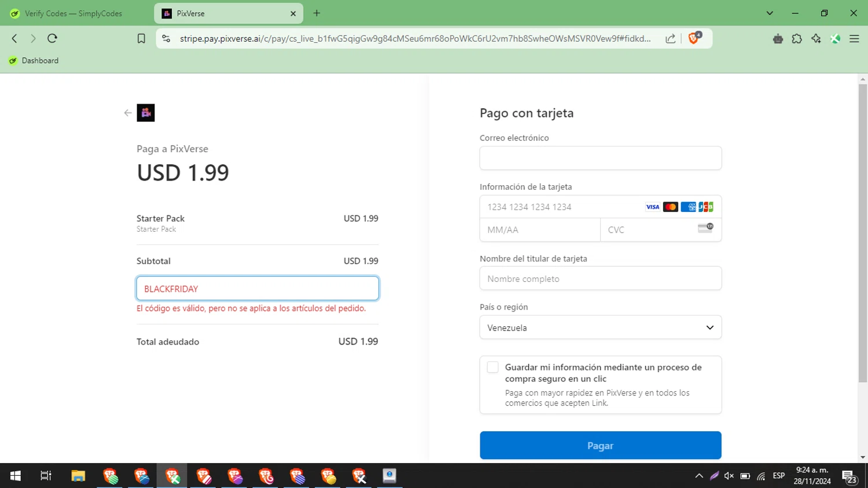Image resolution: width=868 pixels, height=488 pixels.
Task: Select the PixVerse browser tab
Action: (x=228, y=13)
